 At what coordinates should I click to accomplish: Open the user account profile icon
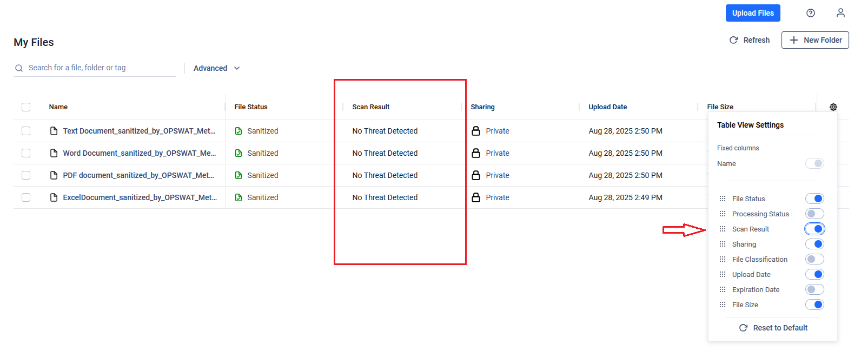[x=840, y=13]
